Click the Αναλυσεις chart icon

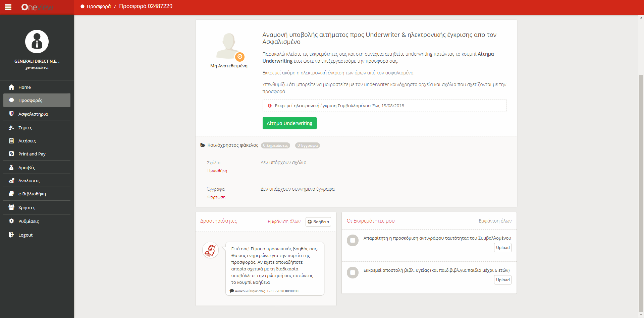tap(11, 181)
